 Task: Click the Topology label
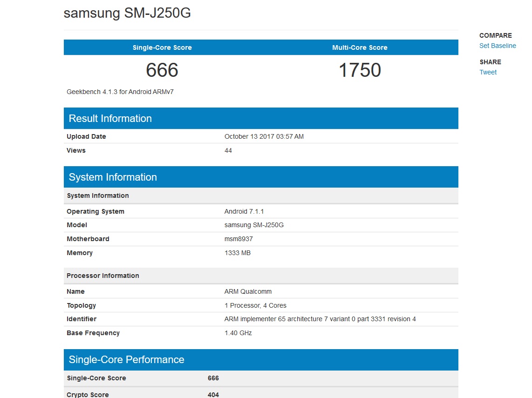[81, 305]
